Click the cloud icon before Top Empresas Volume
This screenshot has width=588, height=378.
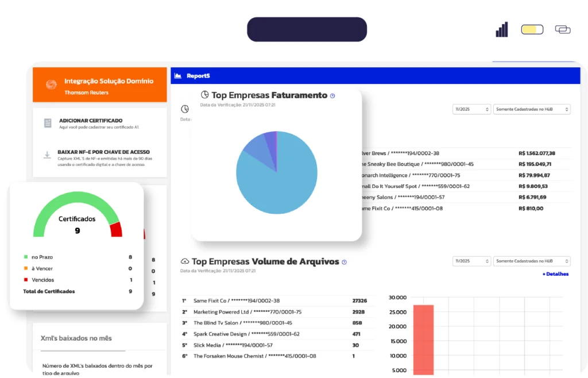tap(185, 261)
